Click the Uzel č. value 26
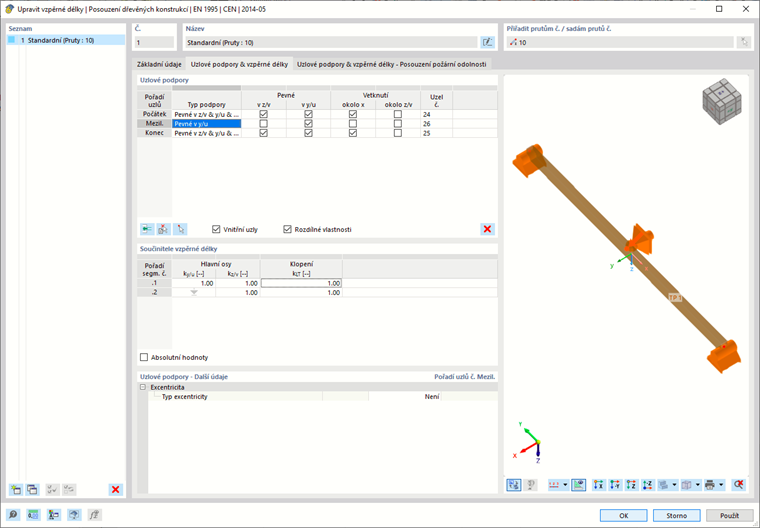This screenshot has width=760, height=528. 436,124
